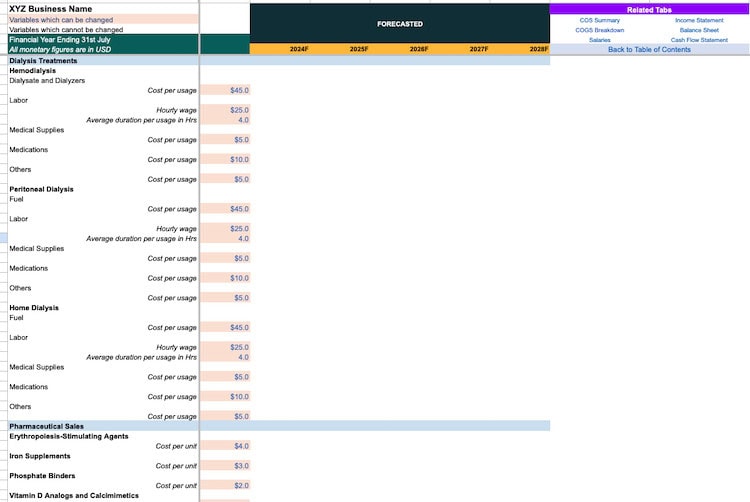Edit Peritoneal Dialysis average duration 4.0
Image resolution: width=750 pixels, height=502 pixels.
click(x=225, y=239)
